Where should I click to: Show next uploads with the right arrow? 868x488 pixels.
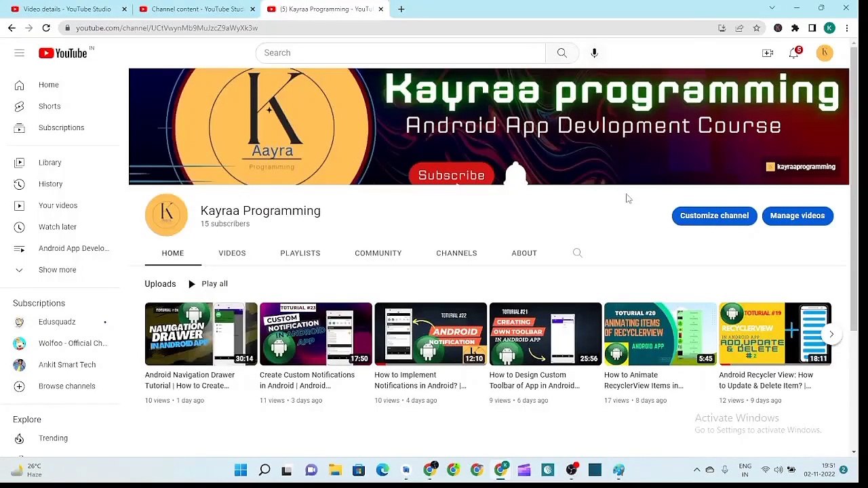(x=831, y=334)
